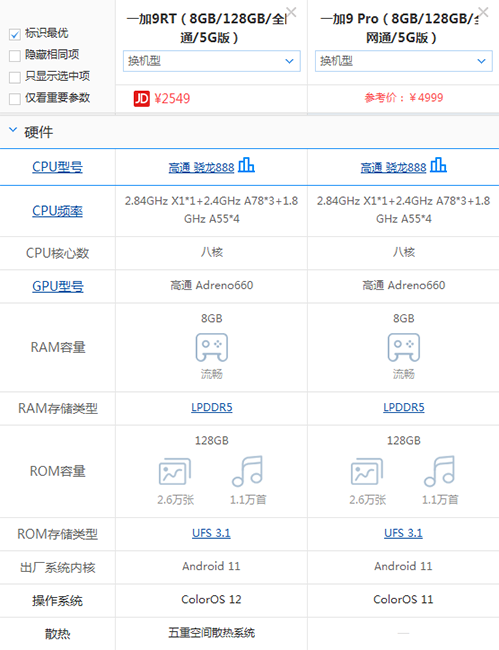This screenshot has width=499, height=650.
Task: Click the JD logo next to ¥2549
Action: point(141,99)
